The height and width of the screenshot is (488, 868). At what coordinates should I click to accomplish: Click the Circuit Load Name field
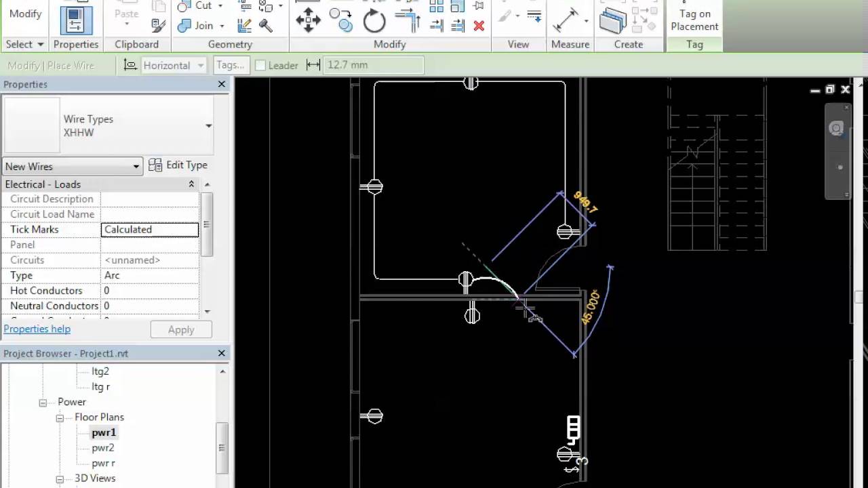tap(150, 214)
